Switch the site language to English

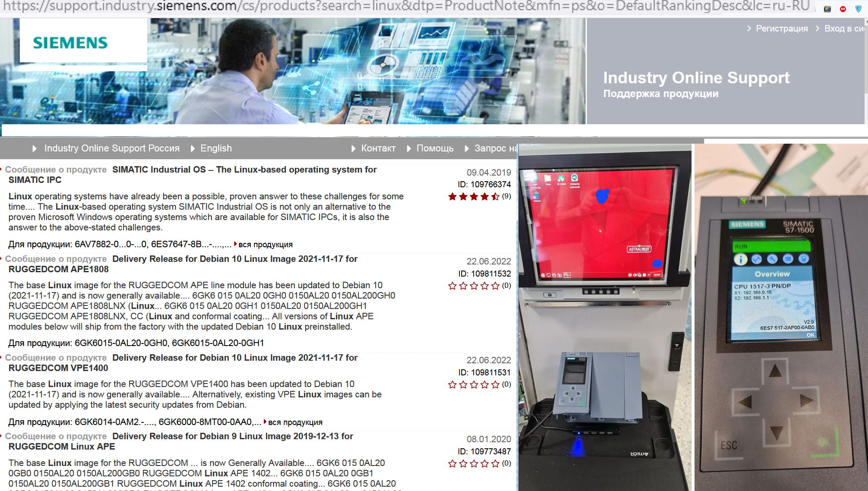coord(216,148)
